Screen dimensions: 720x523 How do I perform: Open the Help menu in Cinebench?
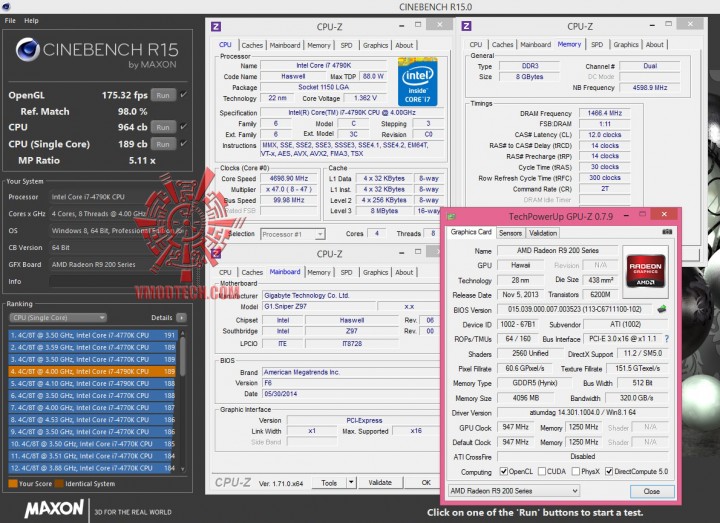(x=31, y=21)
